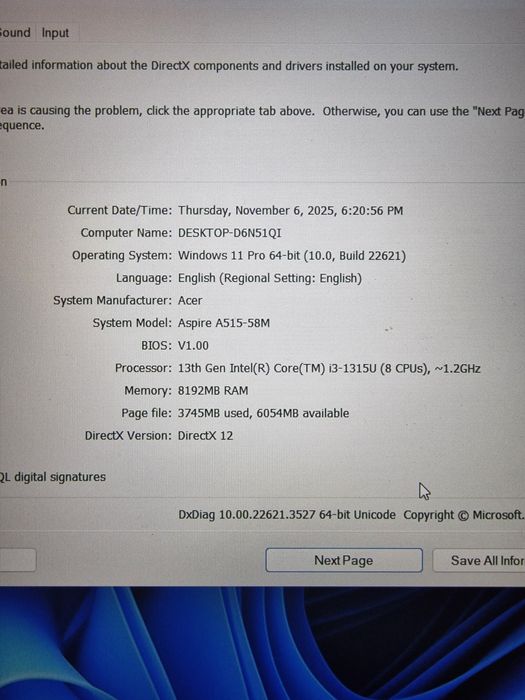Screen dimensions: 525x700
Task: Select computer name DESKTOP-D6N51QI
Action: click(x=229, y=233)
